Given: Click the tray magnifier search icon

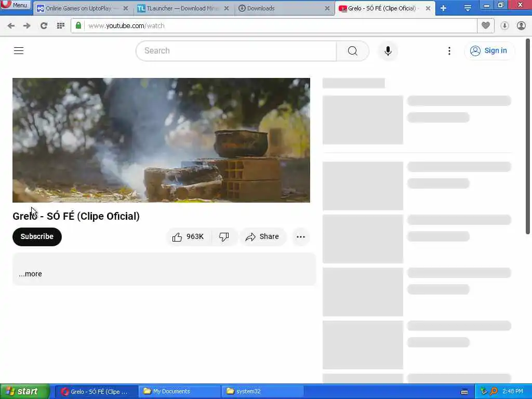Looking at the screenshot, I should [x=494, y=392].
